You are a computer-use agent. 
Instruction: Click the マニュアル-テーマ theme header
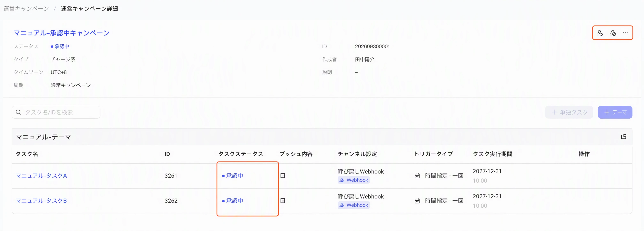44,137
